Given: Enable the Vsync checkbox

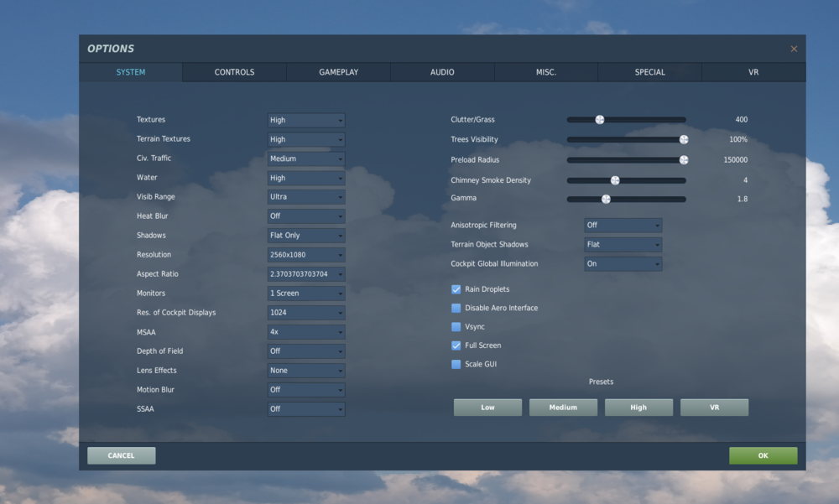Looking at the screenshot, I should 456,327.
